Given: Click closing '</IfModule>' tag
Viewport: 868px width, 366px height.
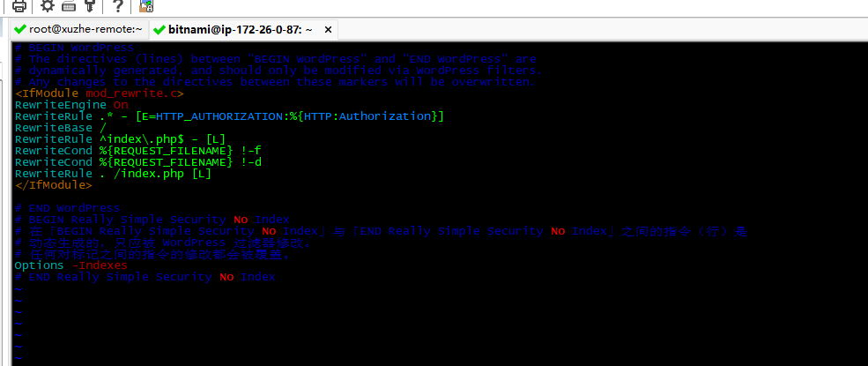Looking at the screenshot, I should click(x=54, y=185).
